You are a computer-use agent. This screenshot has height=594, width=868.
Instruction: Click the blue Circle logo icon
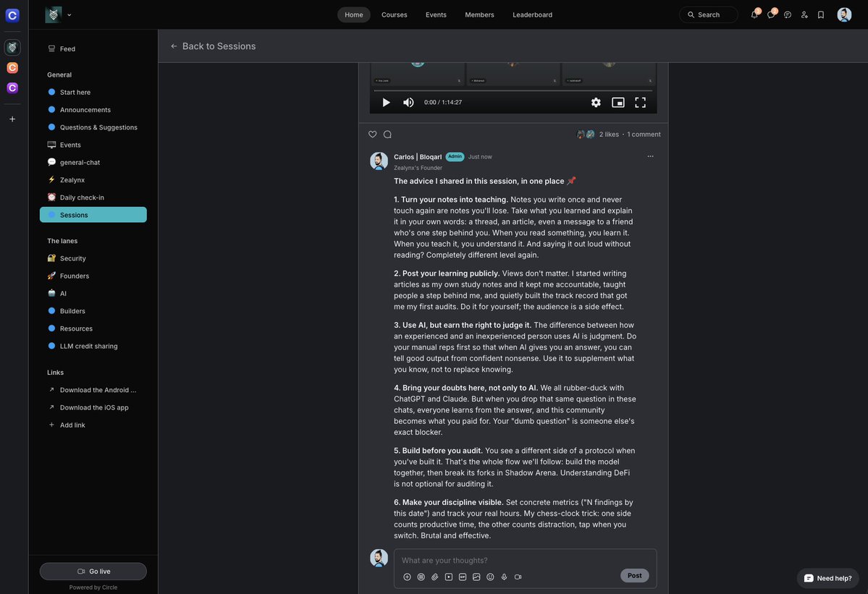tap(12, 15)
